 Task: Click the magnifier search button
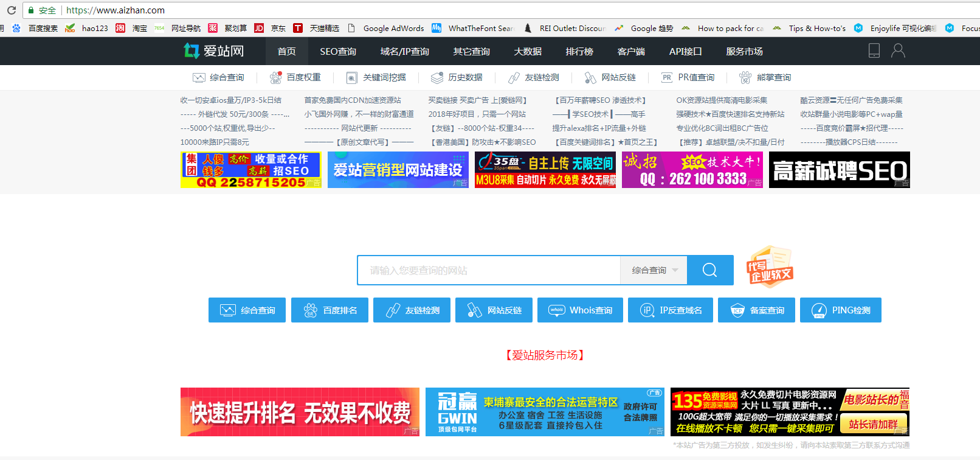(x=710, y=270)
